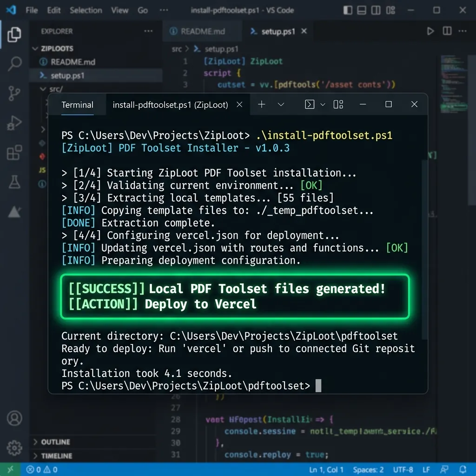Image resolution: width=476 pixels, height=476 pixels.
Task: Change indentation via Spaces: 2
Action: 368,469
